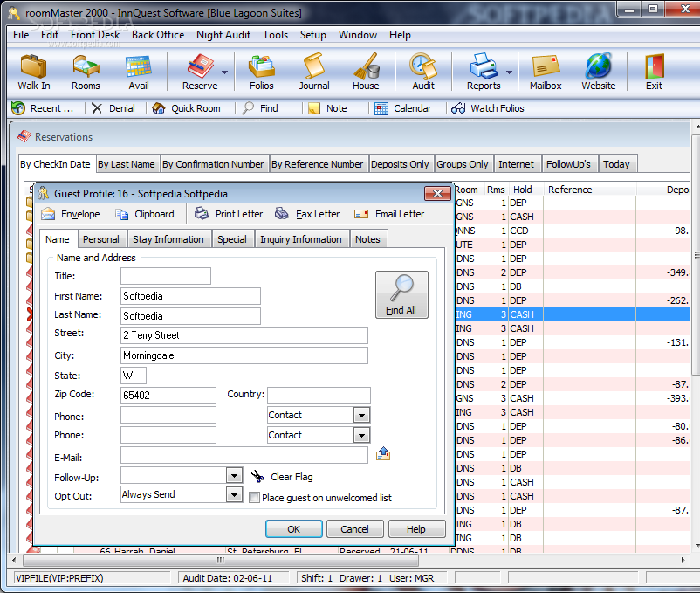
Task: Select the Deposits Only tab
Action: click(x=400, y=164)
